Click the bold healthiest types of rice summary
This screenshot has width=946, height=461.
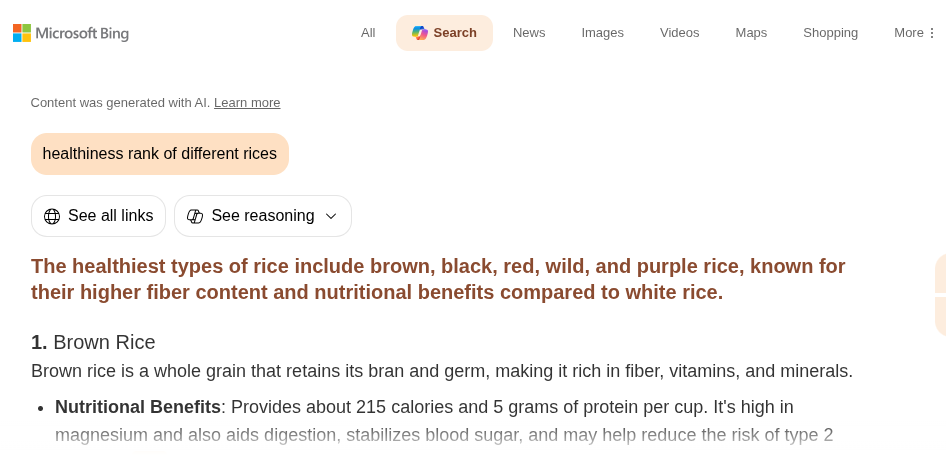pos(438,279)
